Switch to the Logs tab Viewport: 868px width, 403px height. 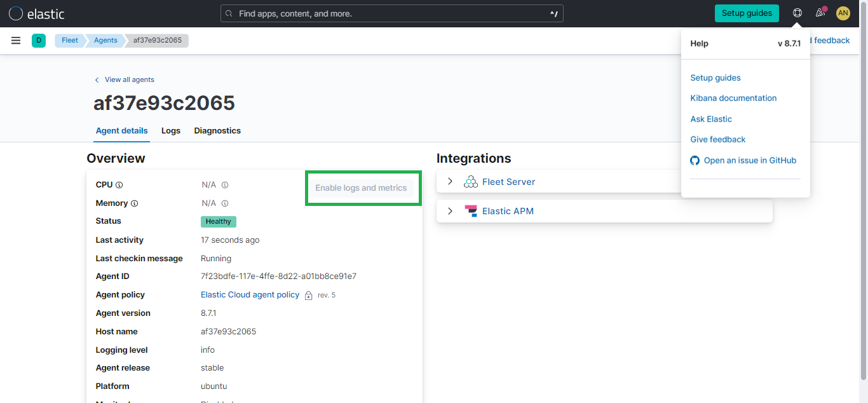(x=170, y=130)
